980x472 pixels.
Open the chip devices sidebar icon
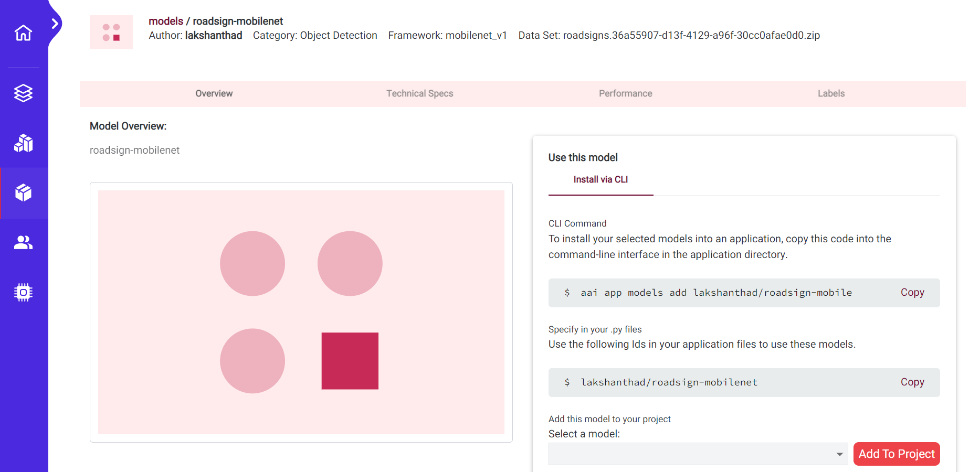pyautogui.click(x=23, y=292)
